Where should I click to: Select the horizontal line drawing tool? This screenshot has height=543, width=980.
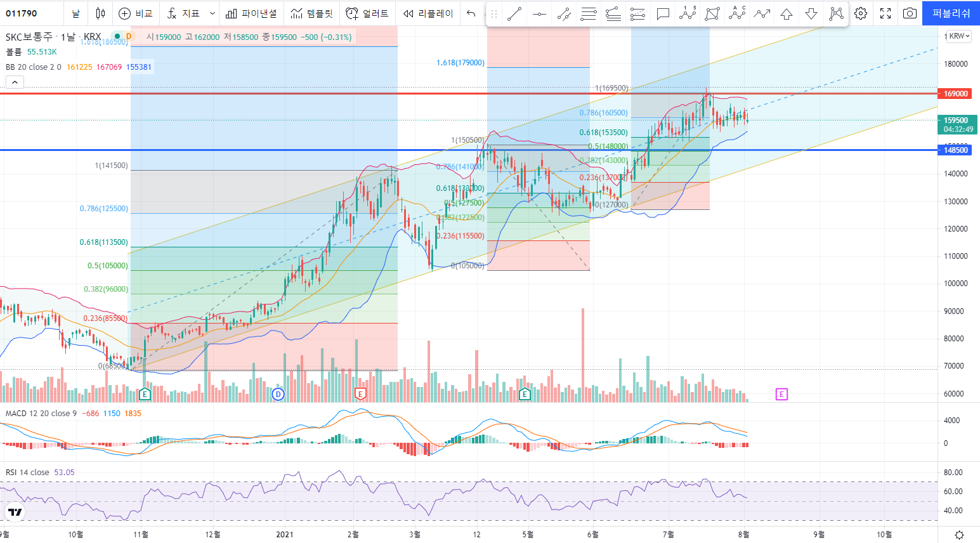tap(539, 14)
